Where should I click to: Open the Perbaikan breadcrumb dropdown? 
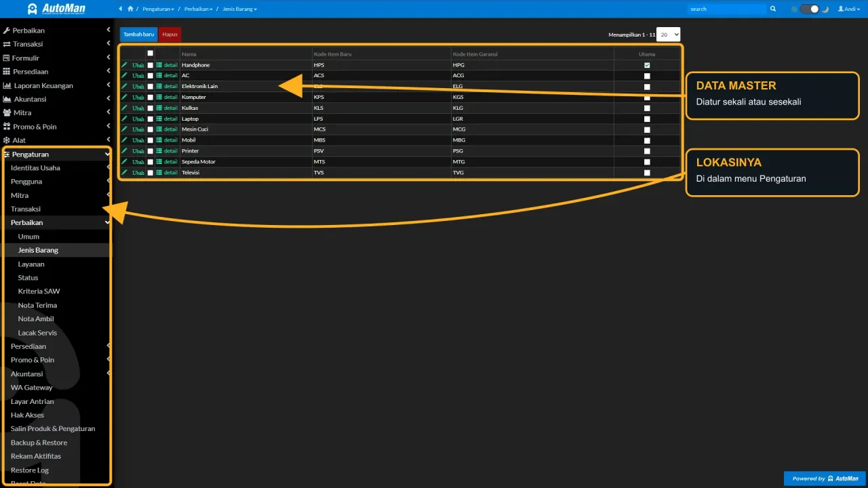tap(198, 9)
